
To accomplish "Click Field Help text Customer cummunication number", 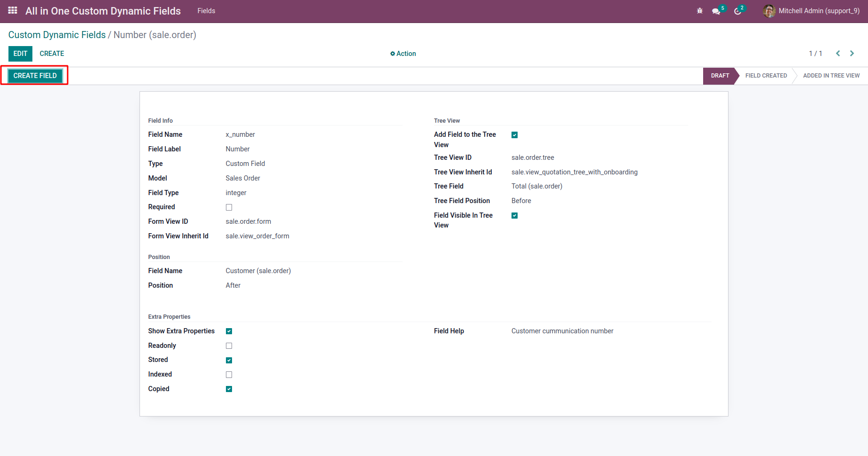I will [x=562, y=331].
